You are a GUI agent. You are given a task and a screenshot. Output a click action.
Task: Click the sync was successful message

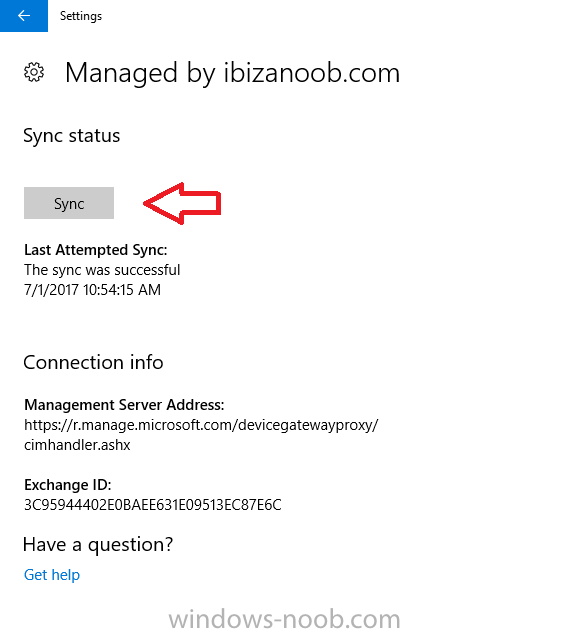(102, 270)
